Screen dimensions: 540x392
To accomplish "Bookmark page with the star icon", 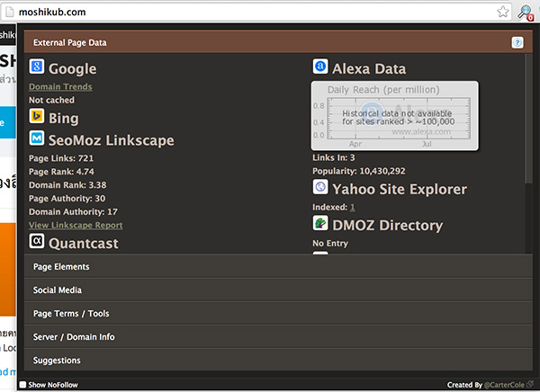I will [x=503, y=12].
